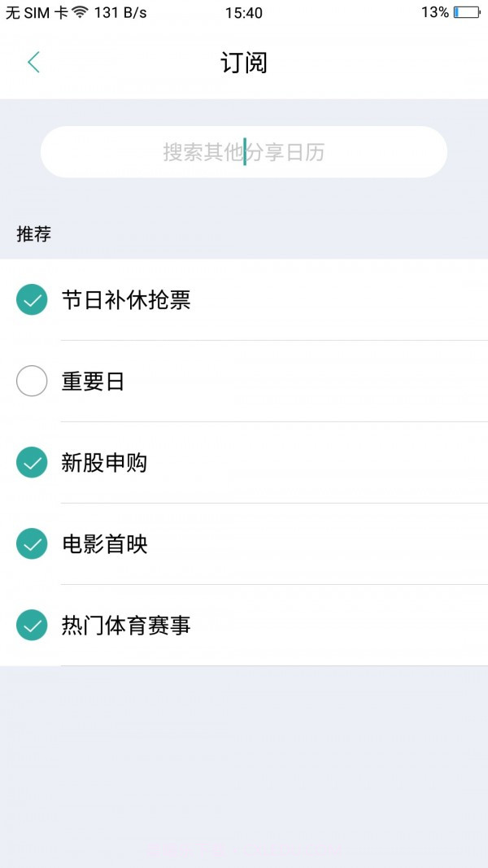The width and height of the screenshot is (488, 868).
Task: Disable the 热门体育赛事 subscription
Action: [x=31, y=625]
